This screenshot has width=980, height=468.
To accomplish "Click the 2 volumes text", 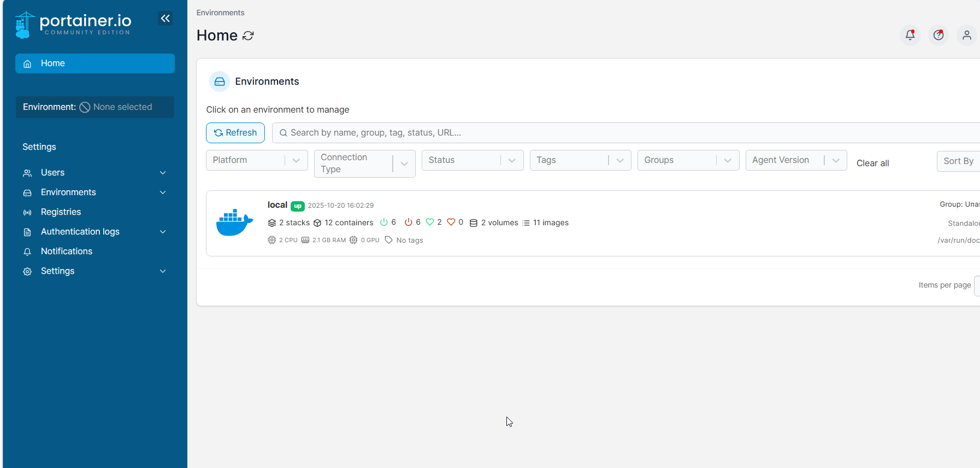I will [x=500, y=223].
